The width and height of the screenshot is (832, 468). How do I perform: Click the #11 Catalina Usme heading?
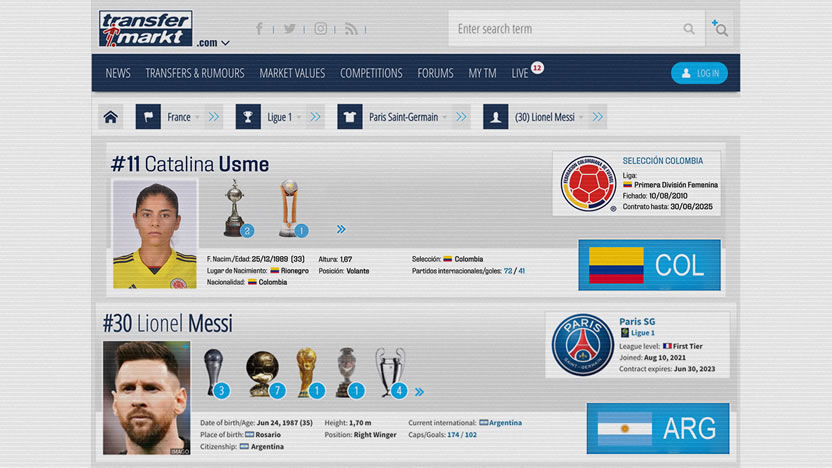pyautogui.click(x=190, y=164)
